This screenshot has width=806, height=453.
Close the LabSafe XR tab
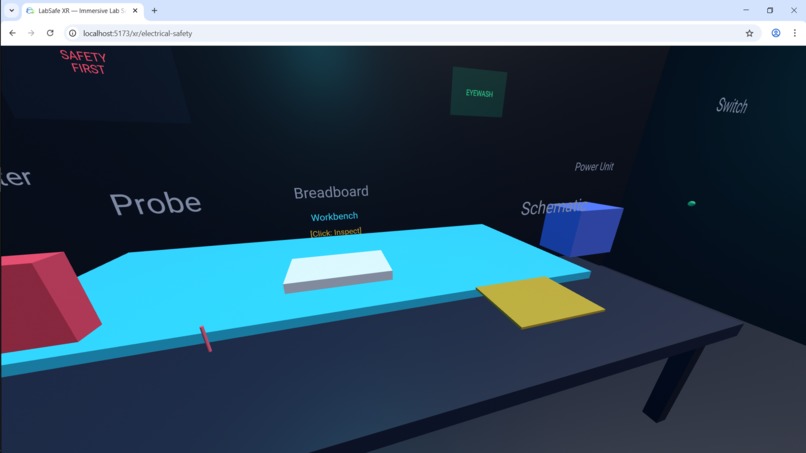(135, 10)
